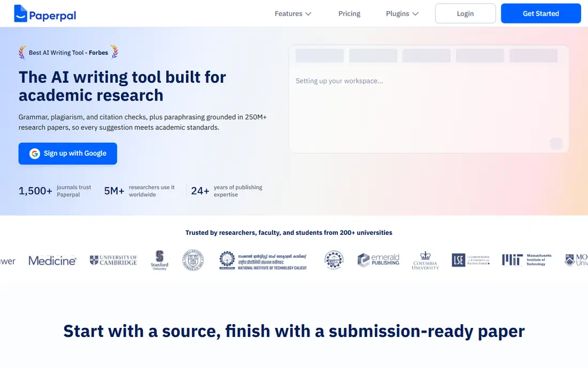Image resolution: width=588 pixels, height=368 pixels.
Task: Click the grammar and plagiarism description paragraph
Action: [143, 122]
